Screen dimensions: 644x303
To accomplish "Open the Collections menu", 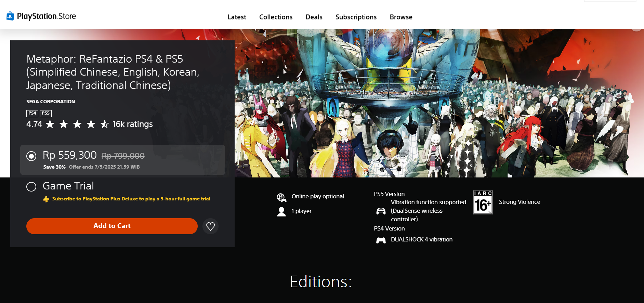I will pos(276,17).
